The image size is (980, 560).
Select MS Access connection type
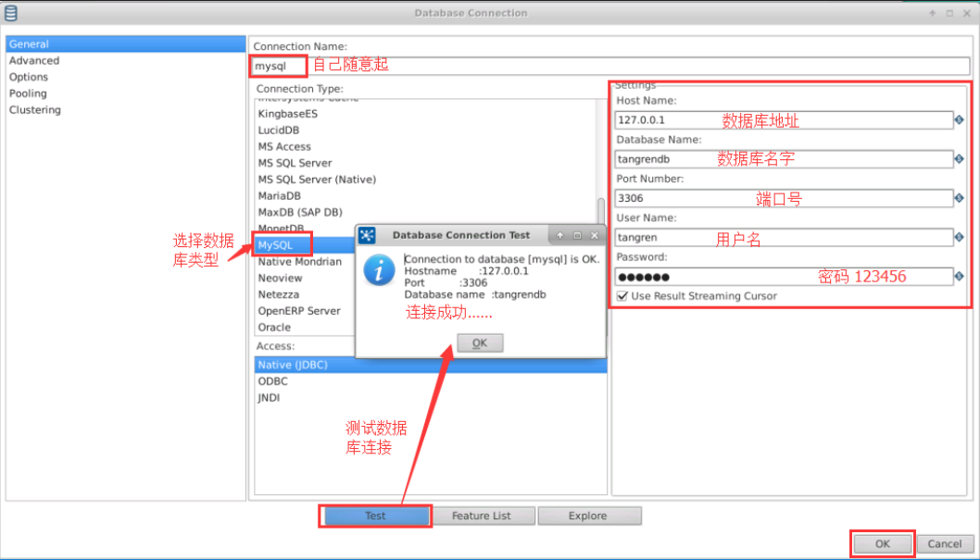coord(284,147)
